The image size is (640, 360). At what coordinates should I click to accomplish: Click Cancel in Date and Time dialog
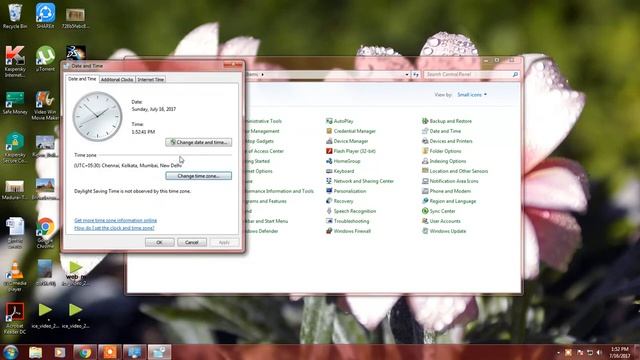(x=192, y=242)
